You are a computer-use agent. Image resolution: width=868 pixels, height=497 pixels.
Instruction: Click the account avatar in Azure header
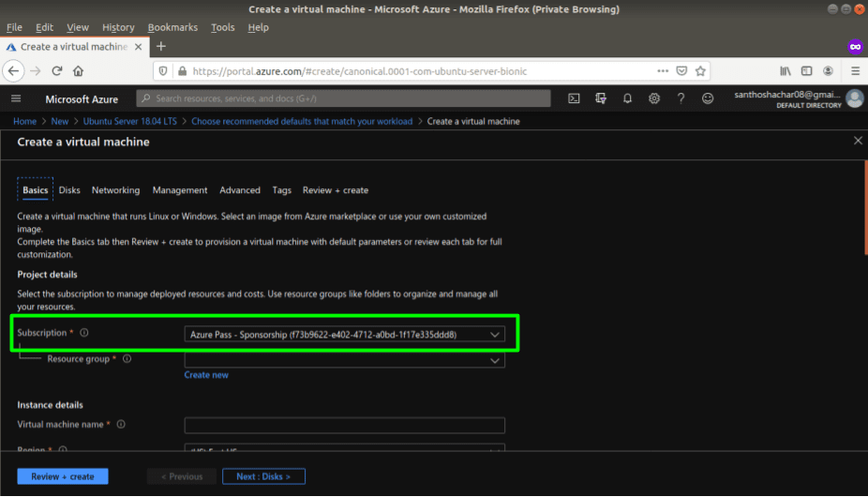(855, 98)
